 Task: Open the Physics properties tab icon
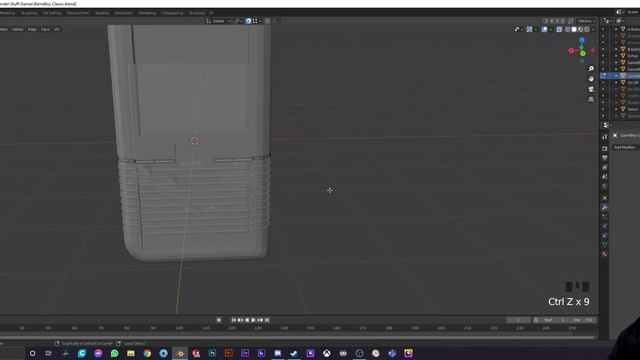click(604, 226)
